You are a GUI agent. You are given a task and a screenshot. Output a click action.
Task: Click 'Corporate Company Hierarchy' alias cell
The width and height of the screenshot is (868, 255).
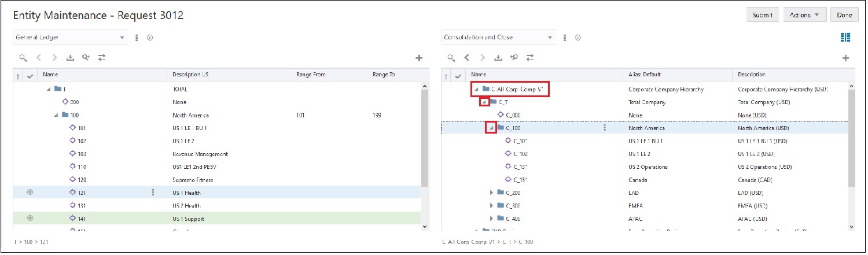pyautogui.click(x=666, y=90)
